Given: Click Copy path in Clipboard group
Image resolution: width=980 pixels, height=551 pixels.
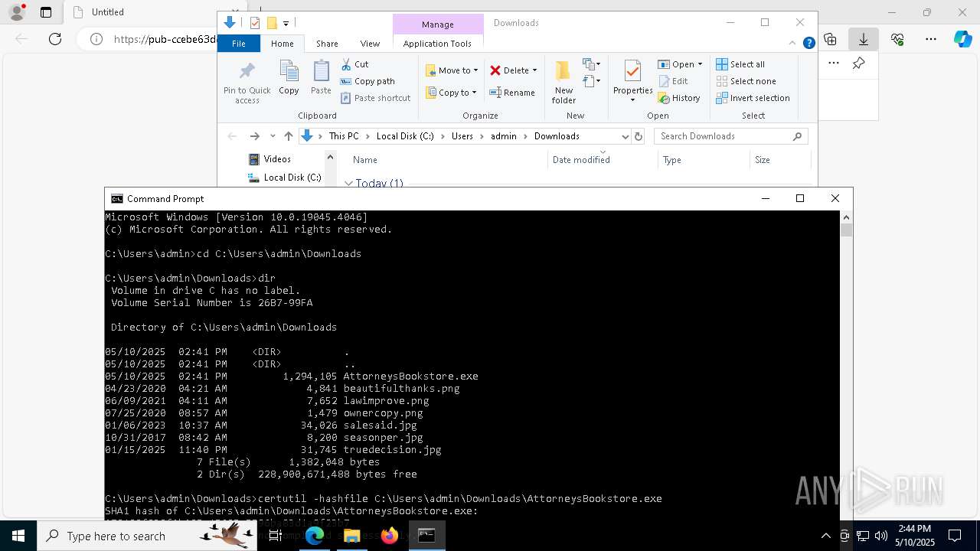Looking at the screenshot, I should point(367,81).
